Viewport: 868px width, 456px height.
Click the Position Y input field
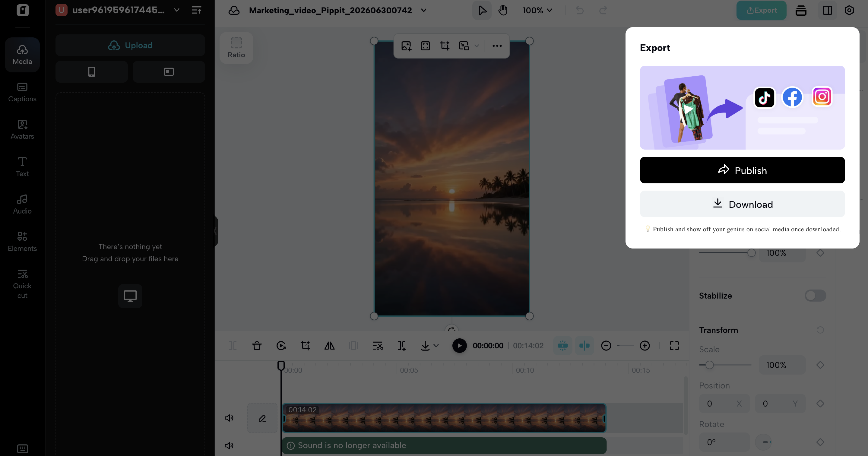coord(781,404)
